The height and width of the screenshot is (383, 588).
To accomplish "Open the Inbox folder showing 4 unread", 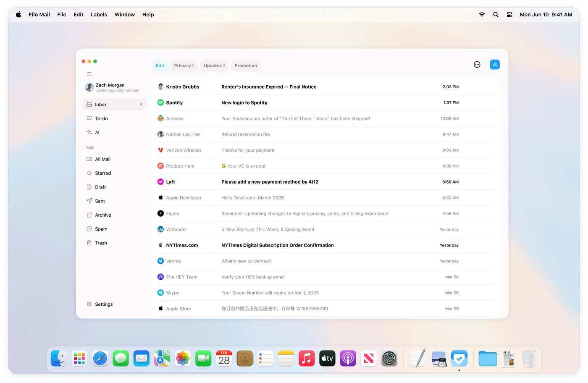I will [x=101, y=104].
